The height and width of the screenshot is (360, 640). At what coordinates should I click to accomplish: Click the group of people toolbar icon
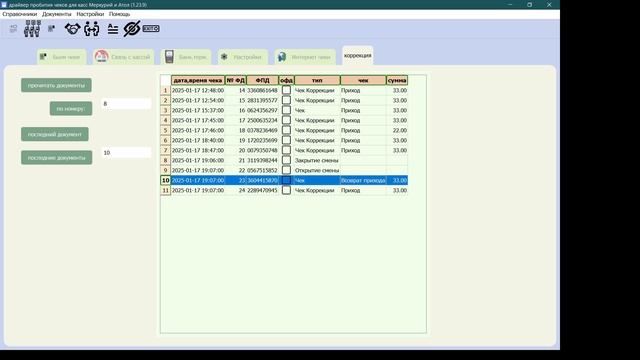[32, 29]
